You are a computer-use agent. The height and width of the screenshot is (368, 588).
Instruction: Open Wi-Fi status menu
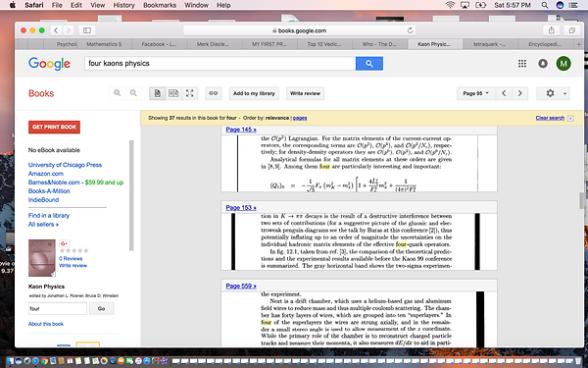point(450,5)
